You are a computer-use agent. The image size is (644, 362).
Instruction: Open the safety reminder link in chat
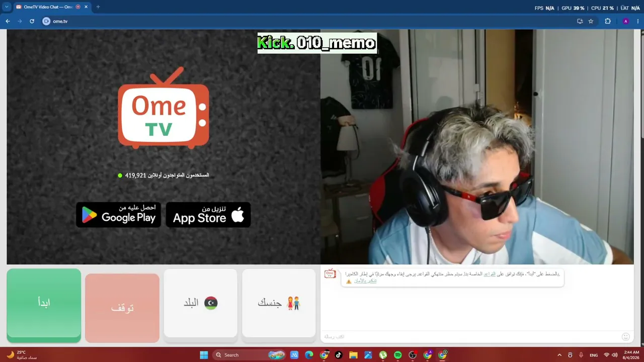(x=365, y=281)
